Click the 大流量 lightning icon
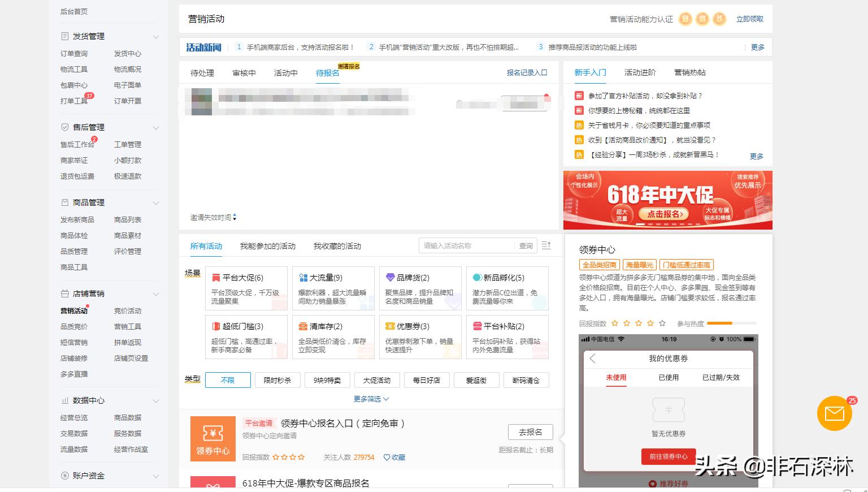This screenshot has height=492, width=868. [302, 277]
